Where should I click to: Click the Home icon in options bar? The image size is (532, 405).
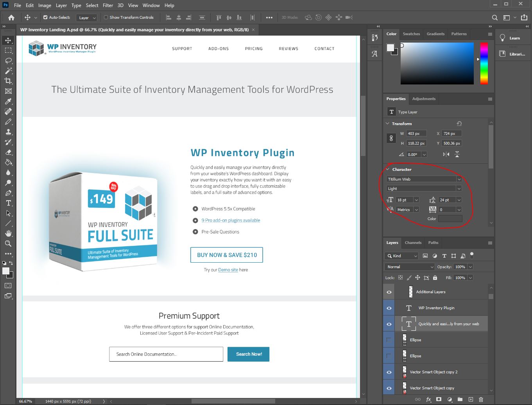coord(11,17)
